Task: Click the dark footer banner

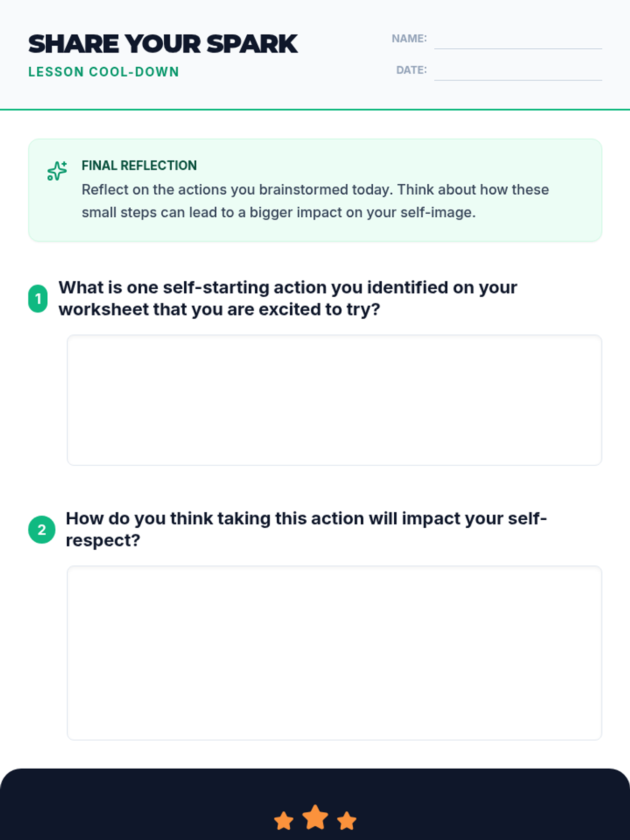Action: pyautogui.click(x=315, y=804)
